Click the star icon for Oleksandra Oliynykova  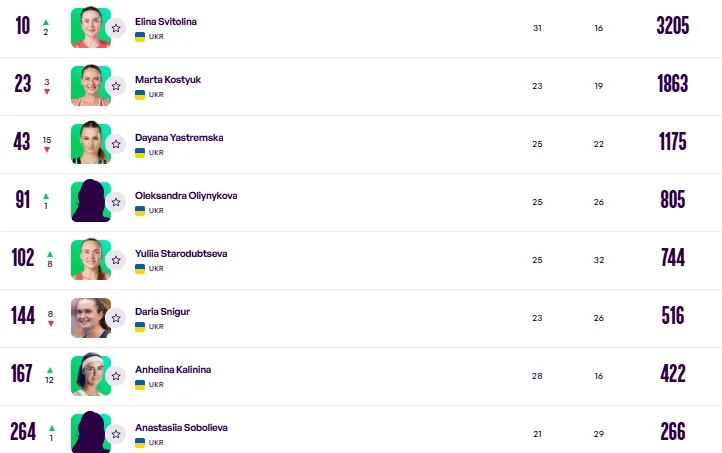[x=116, y=203]
